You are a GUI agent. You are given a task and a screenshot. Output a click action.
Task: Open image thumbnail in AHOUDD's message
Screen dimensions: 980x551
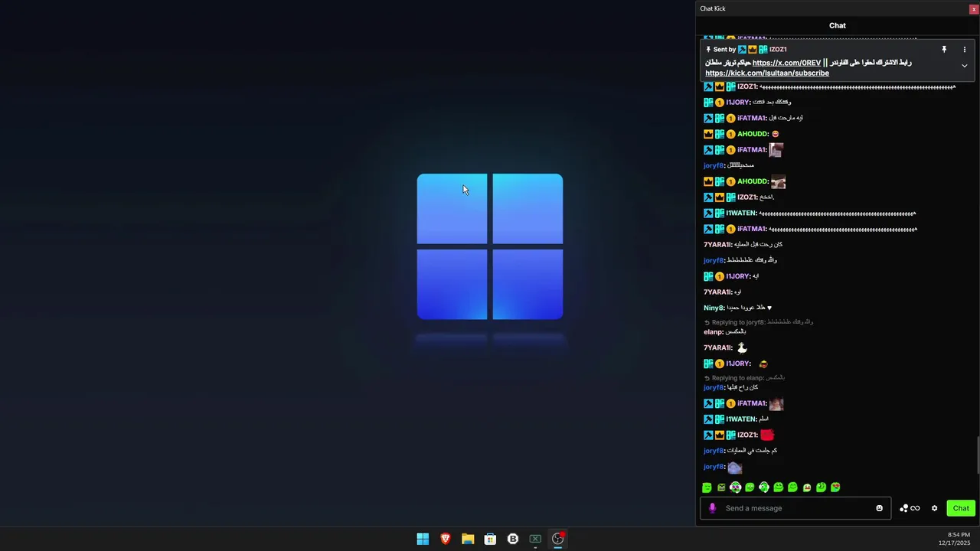pos(778,182)
